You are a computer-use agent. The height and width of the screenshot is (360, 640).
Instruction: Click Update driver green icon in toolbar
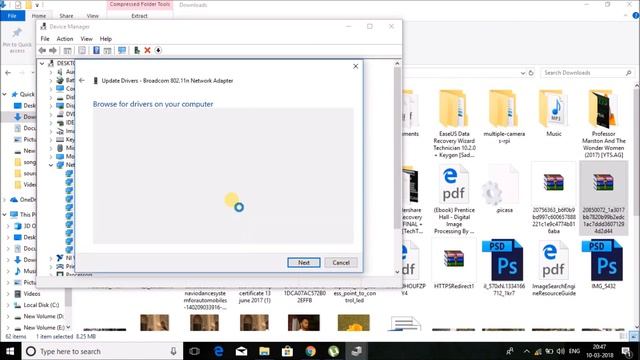137,50
